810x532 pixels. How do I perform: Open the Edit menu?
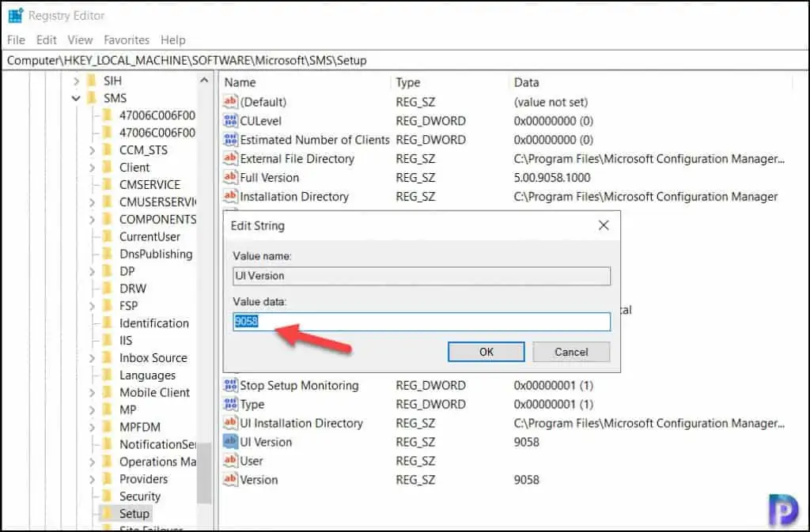point(46,40)
